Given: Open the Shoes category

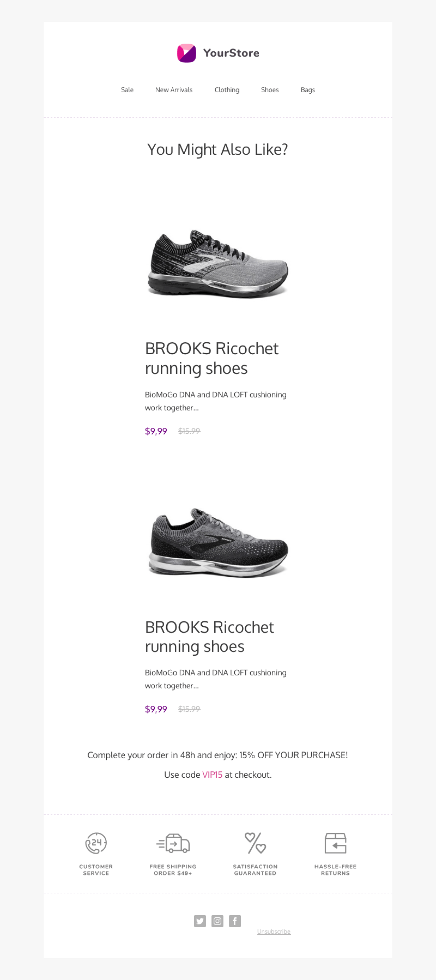Looking at the screenshot, I should pyautogui.click(x=270, y=90).
